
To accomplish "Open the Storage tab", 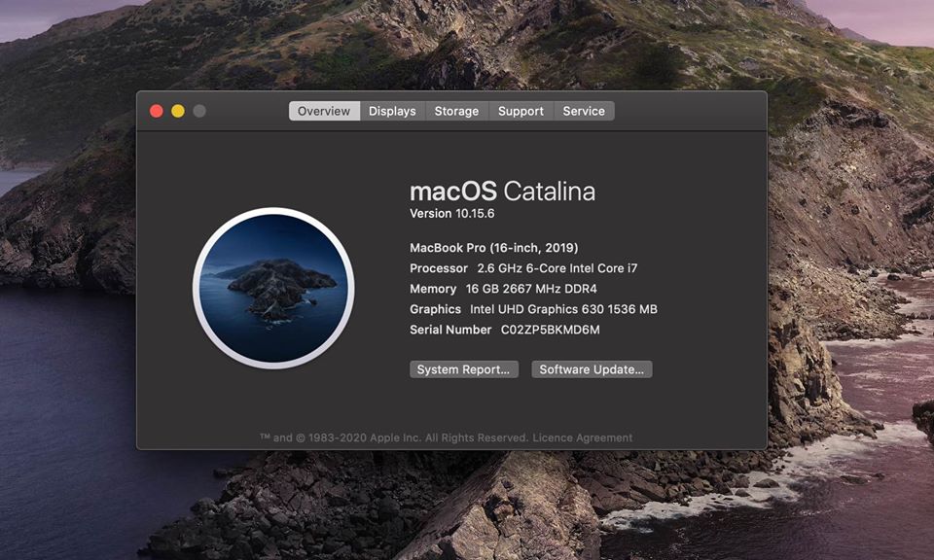I will tap(456, 111).
